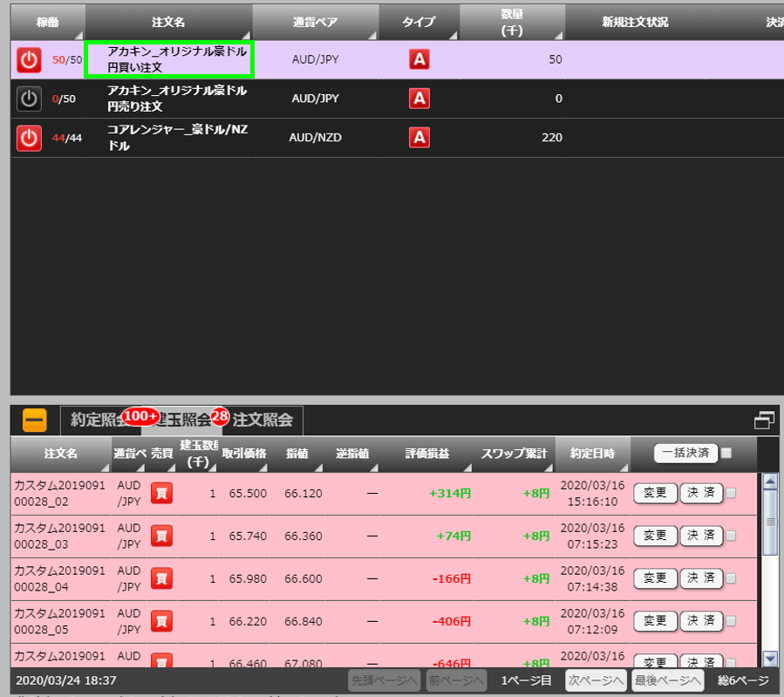Click the A type icon on AUD/JPY buy row

tap(419, 60)
